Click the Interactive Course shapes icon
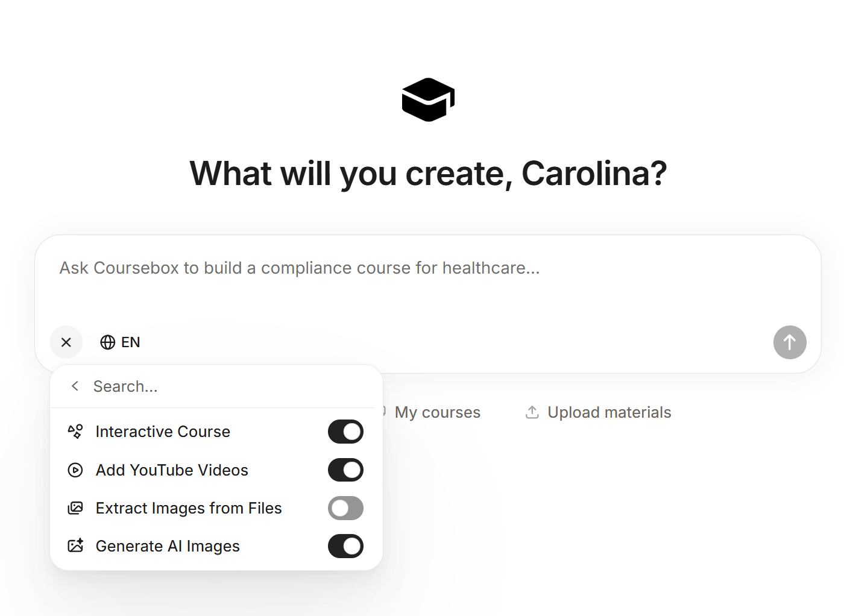The height and width of the screenshot is (616, 844). point(75,432)
